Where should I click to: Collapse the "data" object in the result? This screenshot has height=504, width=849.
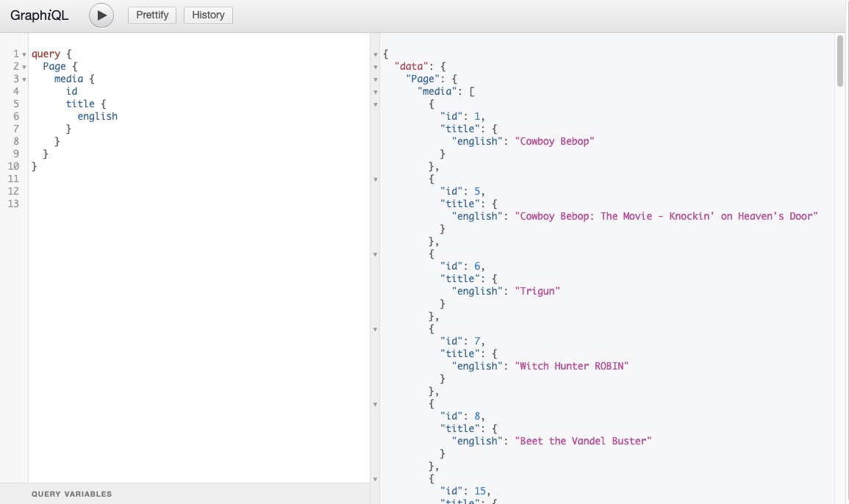coord(375,67)
